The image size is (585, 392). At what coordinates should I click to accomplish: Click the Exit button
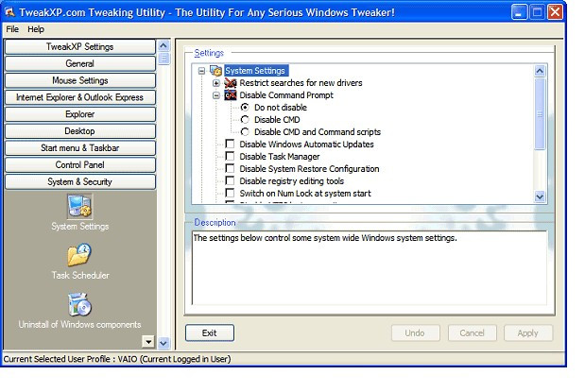[x=210, y=332]
